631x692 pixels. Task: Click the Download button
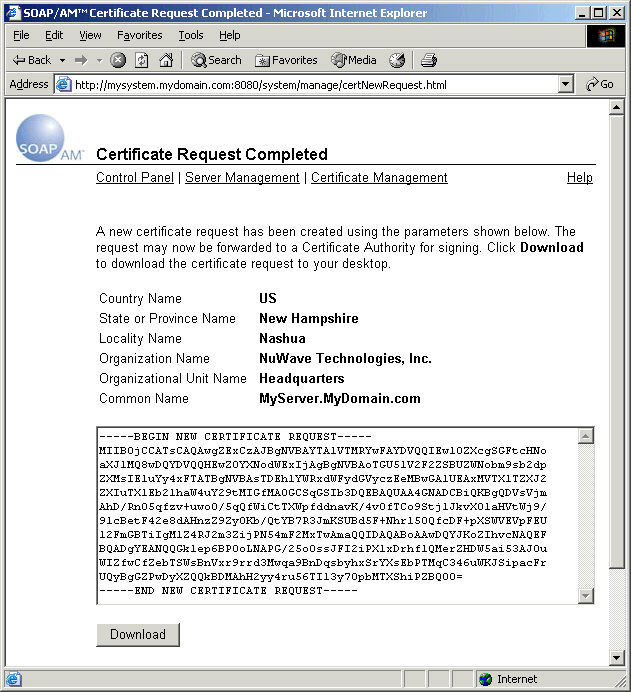click(138, 634)
